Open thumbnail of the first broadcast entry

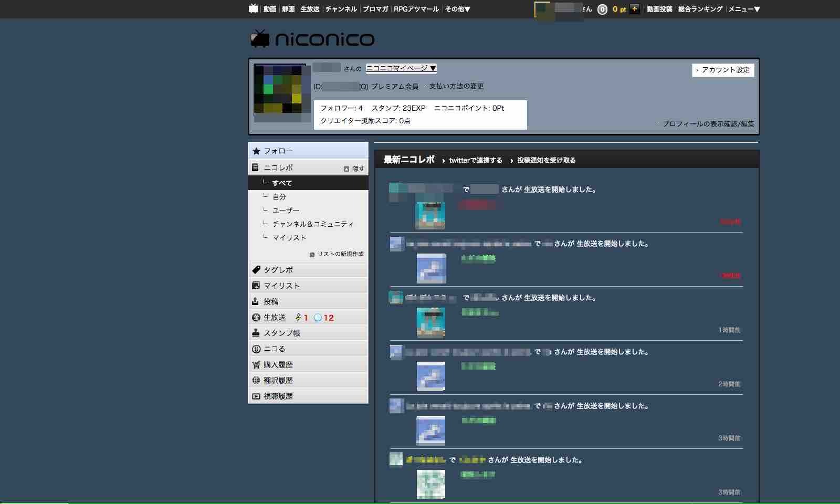(x=430, y=215)
